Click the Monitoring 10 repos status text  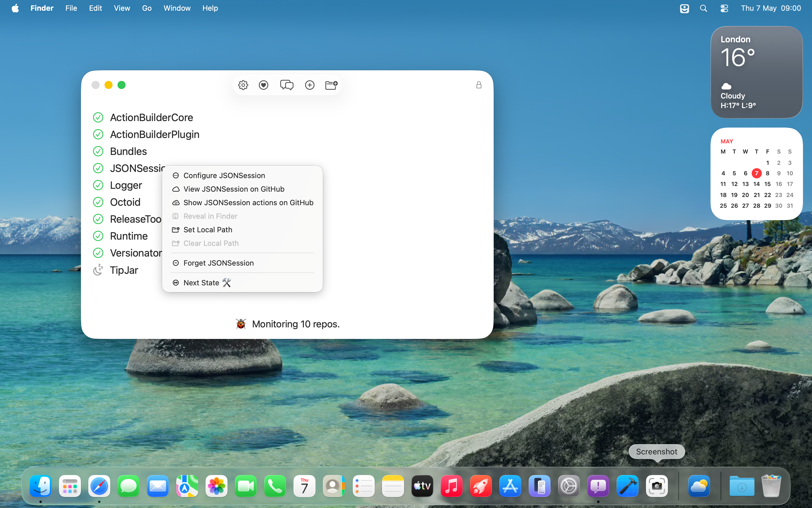[x=295, y=324]
